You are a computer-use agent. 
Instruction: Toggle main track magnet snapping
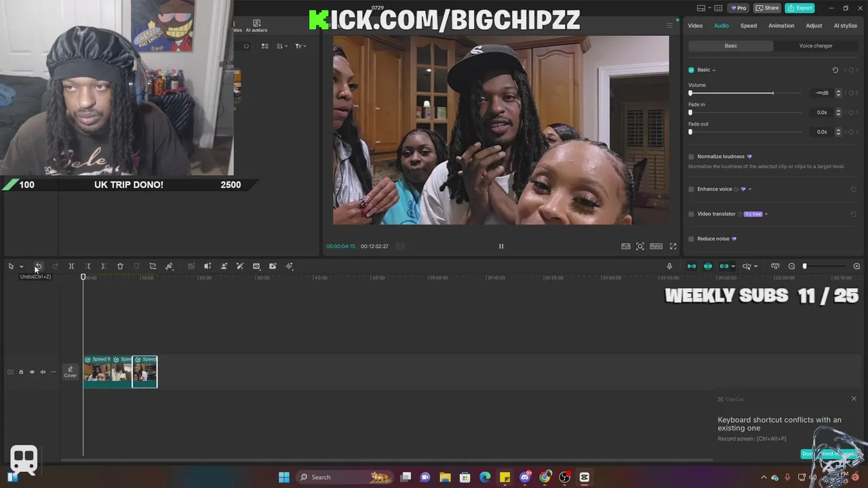(x=692, y=266)
